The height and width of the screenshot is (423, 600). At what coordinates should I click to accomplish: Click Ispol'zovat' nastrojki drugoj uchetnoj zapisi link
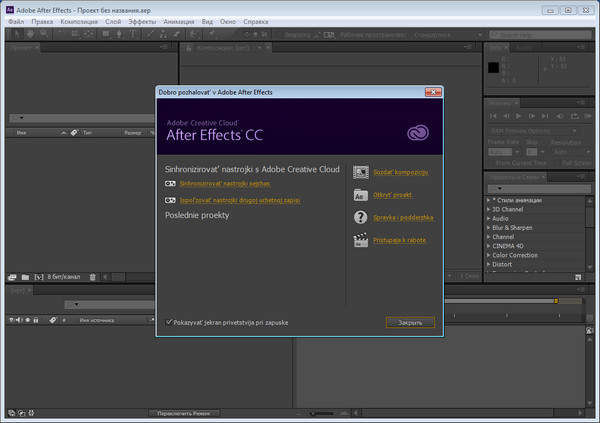point(239,201)
